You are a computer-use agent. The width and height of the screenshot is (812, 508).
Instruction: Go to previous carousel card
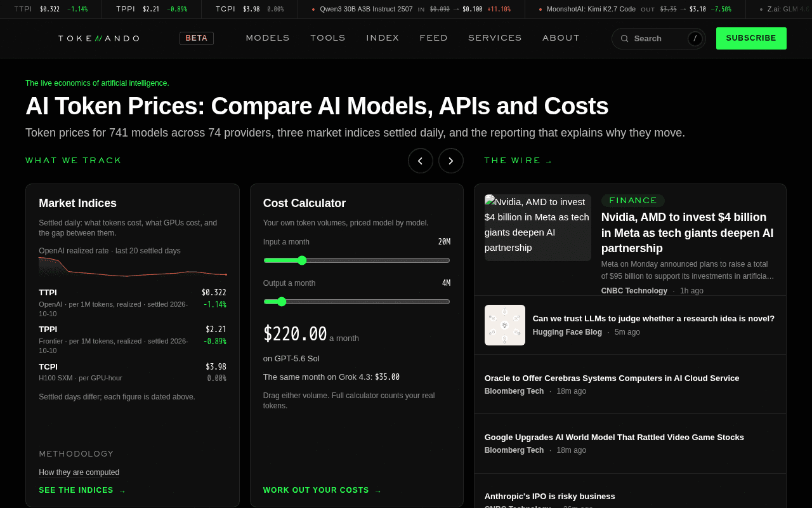(421, 161)
